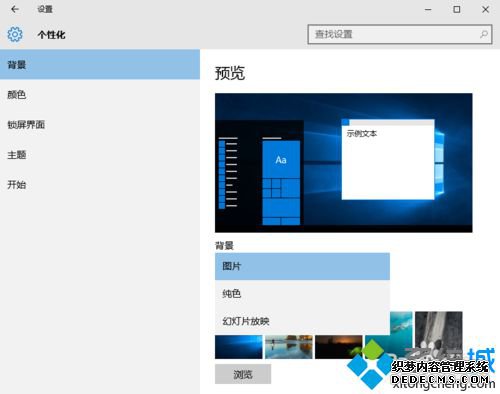Open the 主题 settings page
This screenshot has height=394, width=500.
[x=100, y=155]
